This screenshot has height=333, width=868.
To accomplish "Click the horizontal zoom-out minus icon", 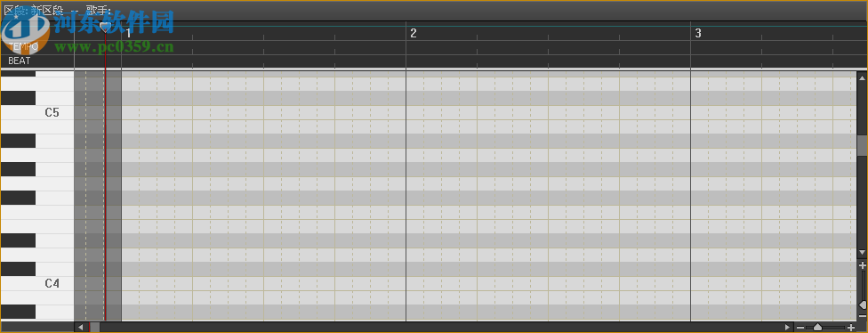I will [x=800, y=328].
